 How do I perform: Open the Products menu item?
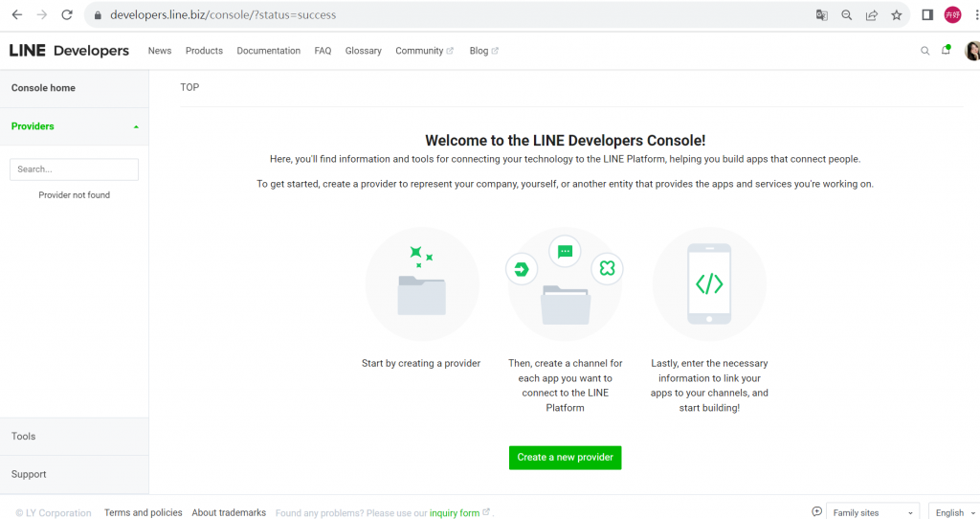click(204, 51)
